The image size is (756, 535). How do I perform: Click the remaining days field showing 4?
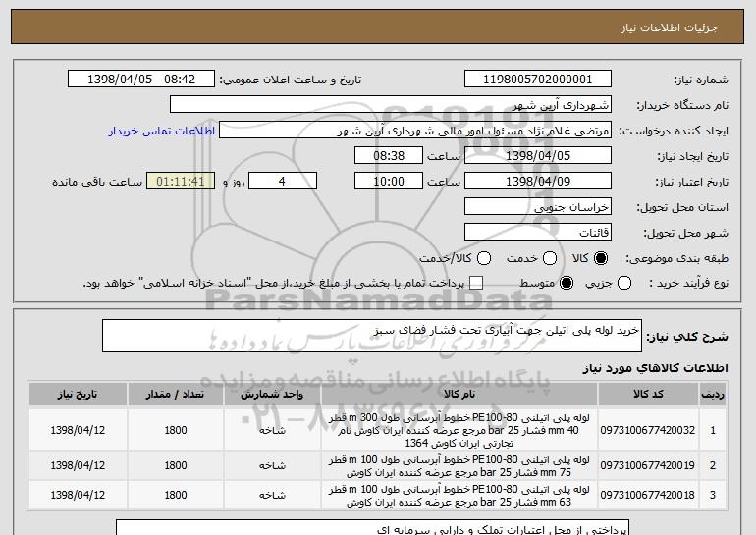(283, 182)
